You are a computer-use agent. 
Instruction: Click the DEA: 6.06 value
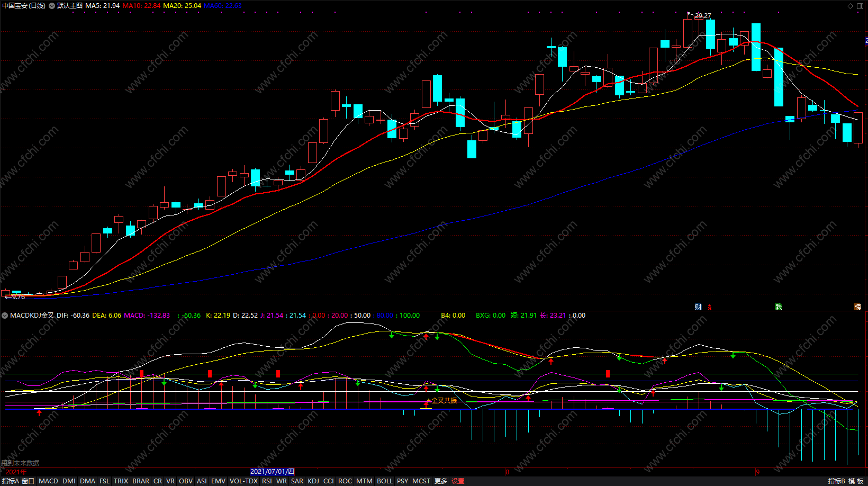[x=107, y=316]
